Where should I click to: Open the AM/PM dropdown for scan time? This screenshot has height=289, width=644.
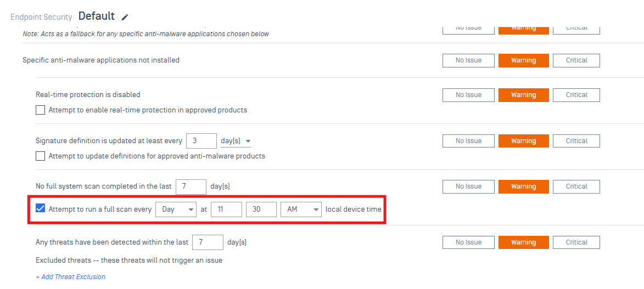click(x=300, y=209)
